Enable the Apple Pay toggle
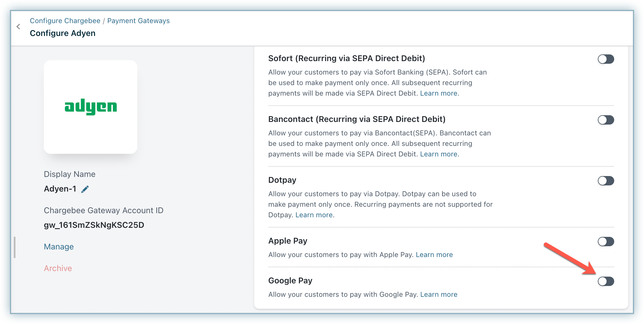The image size is (644, 324). [x=606, y=242]
